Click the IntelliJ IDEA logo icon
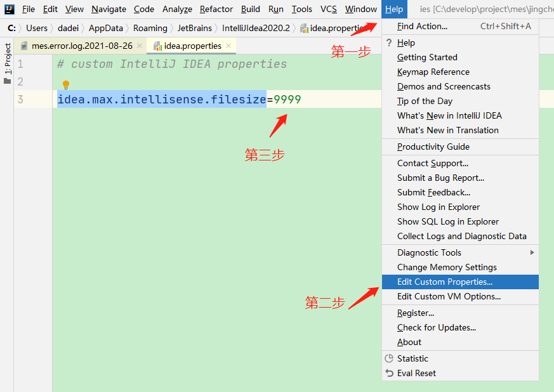 [x=9, y=9]
